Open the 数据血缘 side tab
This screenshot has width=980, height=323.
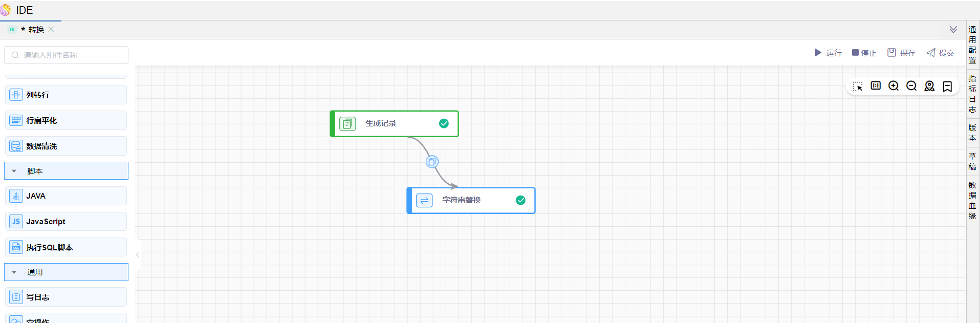(972, 200)
